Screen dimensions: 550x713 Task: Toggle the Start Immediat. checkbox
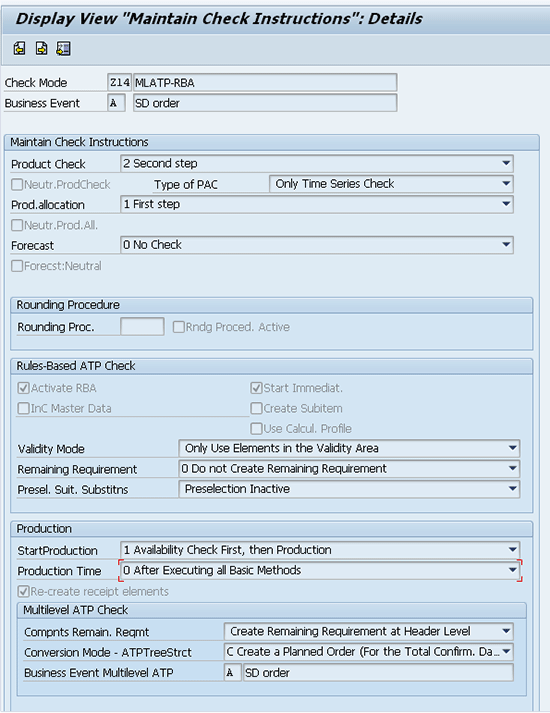(256, 388)
